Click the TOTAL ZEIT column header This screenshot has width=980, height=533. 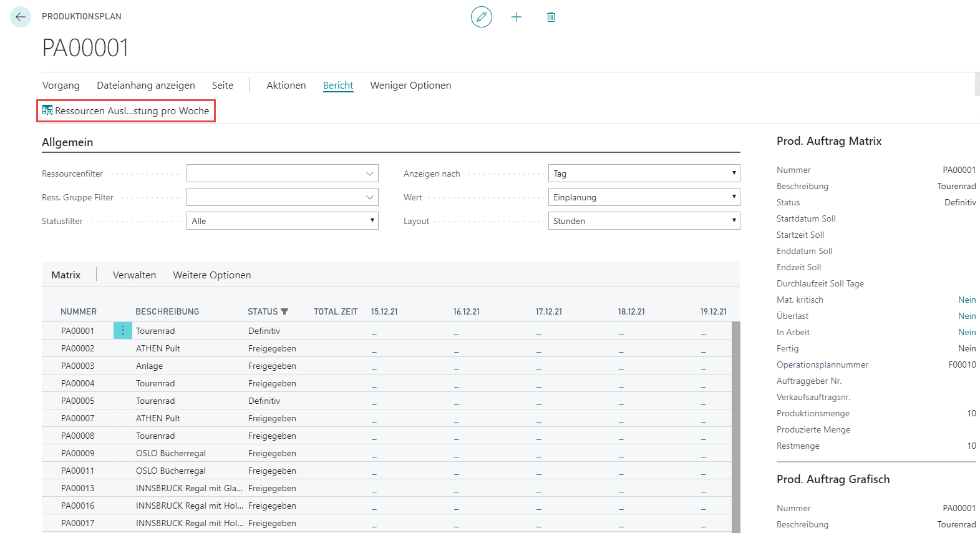coord(336,311)
